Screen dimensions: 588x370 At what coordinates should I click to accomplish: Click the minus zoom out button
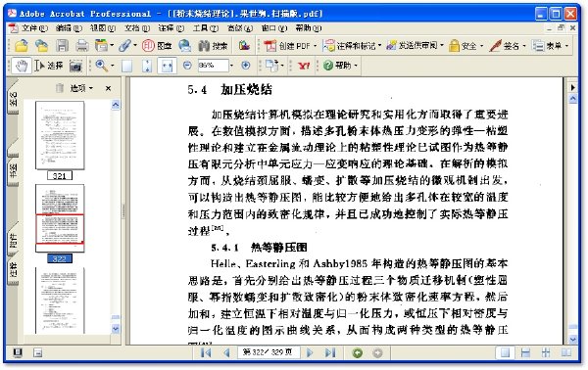tap(187, 66)
